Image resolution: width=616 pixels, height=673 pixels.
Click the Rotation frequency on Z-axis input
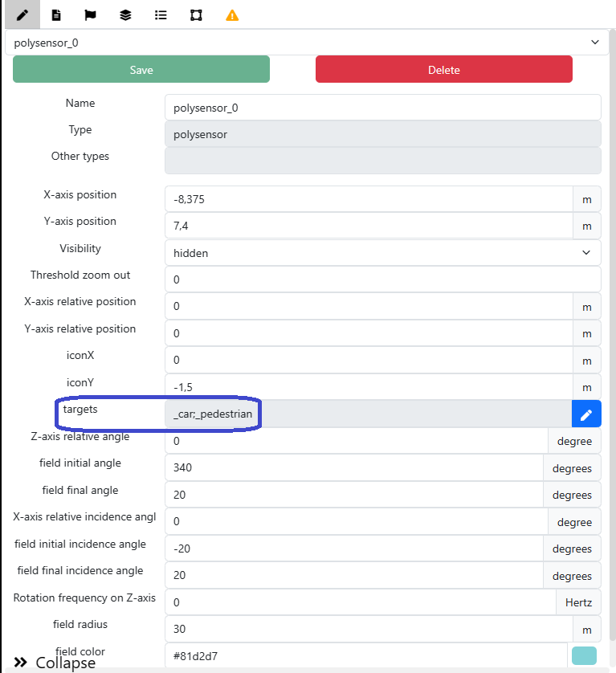click(x=361, y=602)
